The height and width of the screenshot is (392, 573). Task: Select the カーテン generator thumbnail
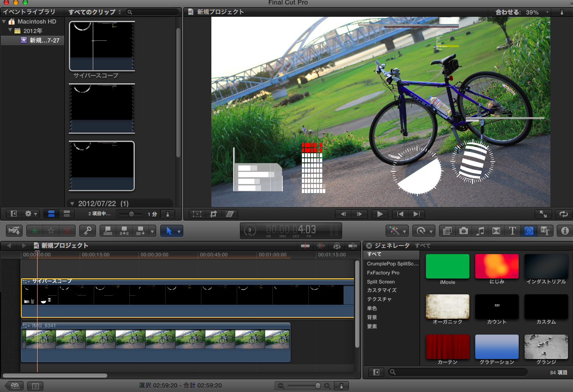(x=447, y=347)
